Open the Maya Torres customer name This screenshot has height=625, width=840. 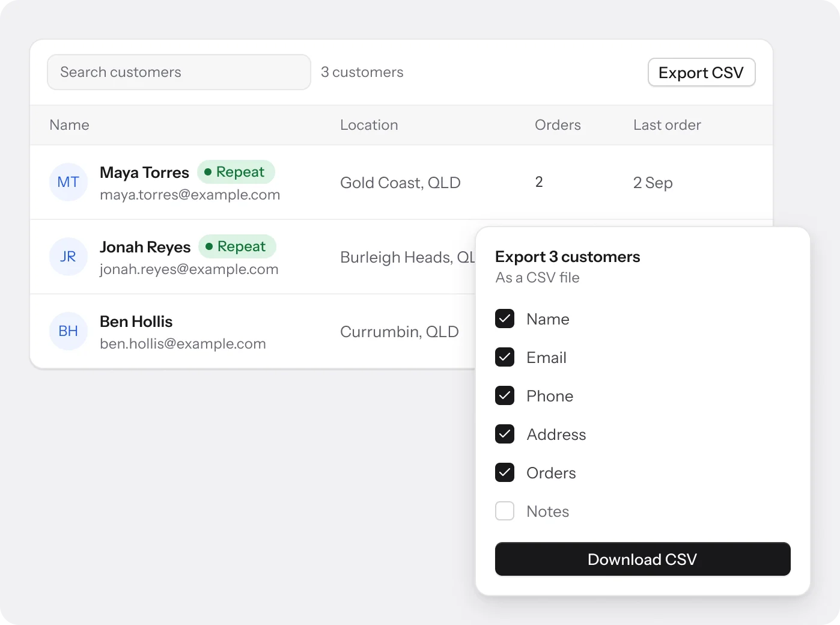[x=144, y=172]
